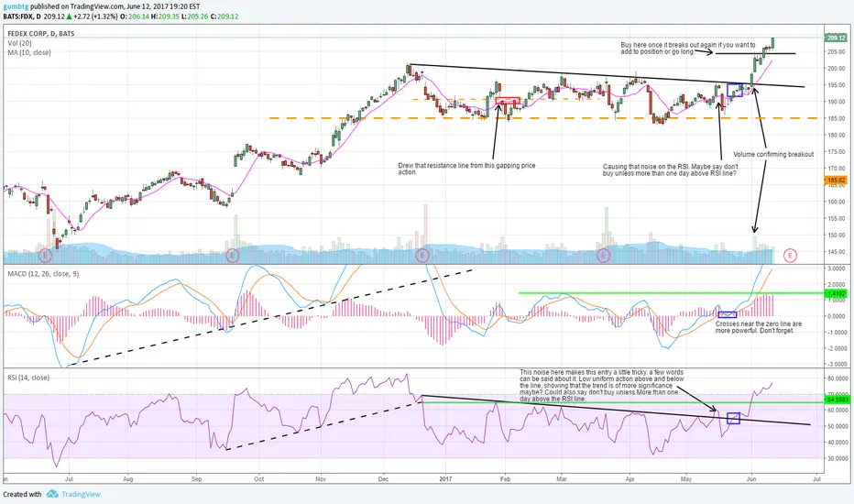Click the earnings E marker near late September
Screen dimensions: 854x504
coord(233,255)
